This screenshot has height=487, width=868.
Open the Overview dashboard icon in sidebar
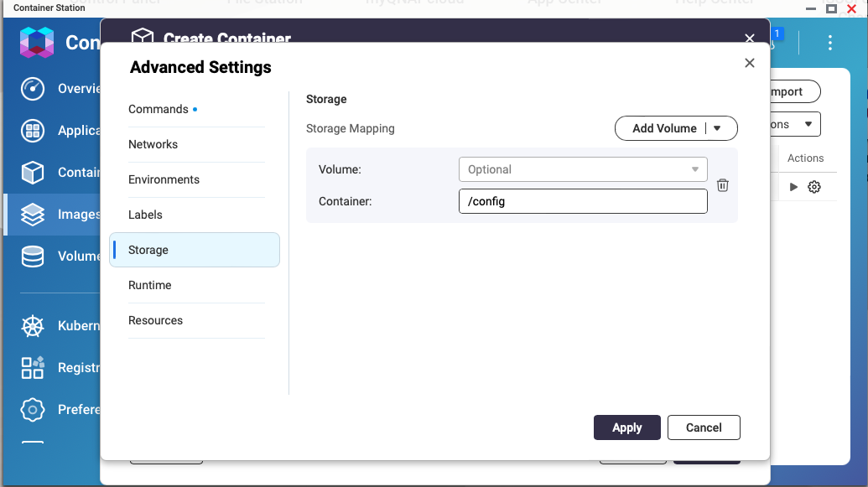tap(33, 89)
